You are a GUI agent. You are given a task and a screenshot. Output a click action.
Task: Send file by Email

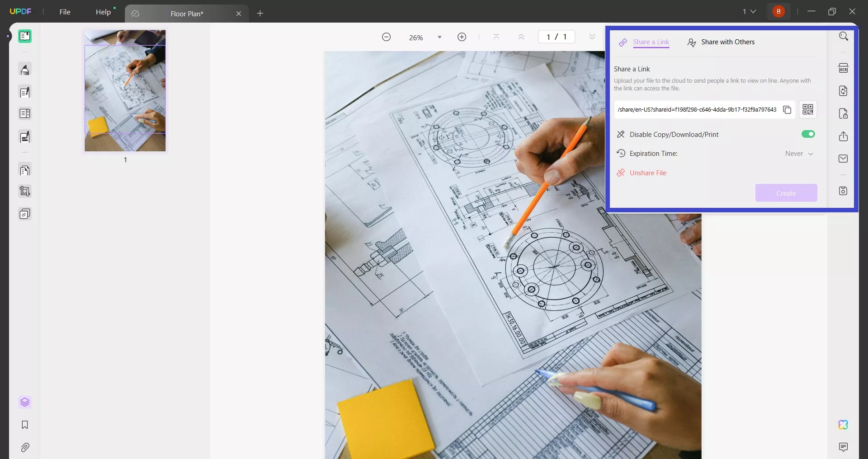point(844,159)
